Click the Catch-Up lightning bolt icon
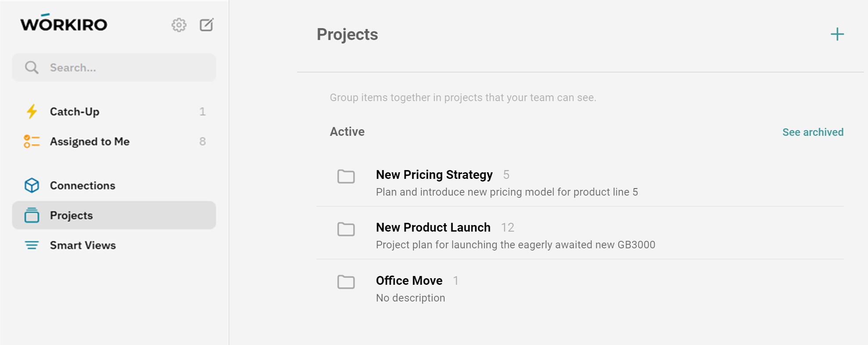Image resolution: width=868 pixels, height=345 pixels. [32, 112]
